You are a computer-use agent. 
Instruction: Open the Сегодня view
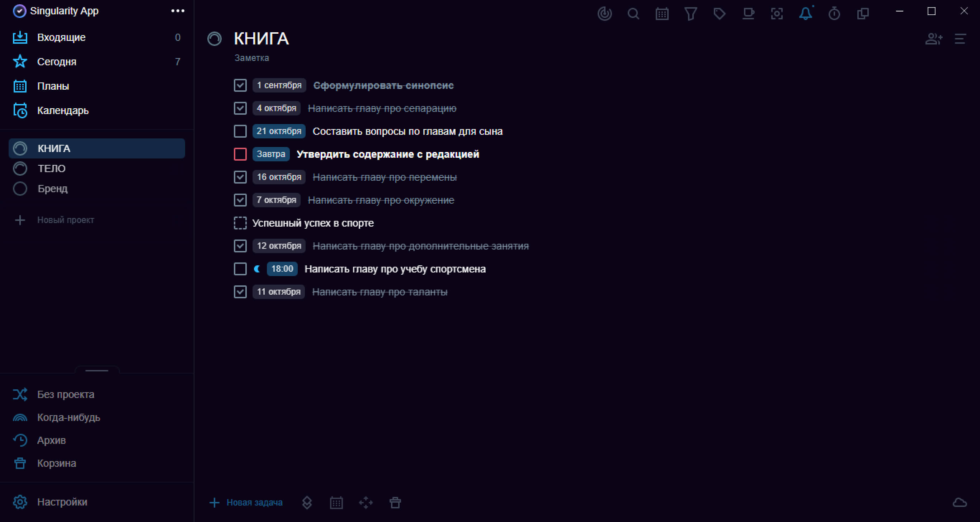point(96,62)
